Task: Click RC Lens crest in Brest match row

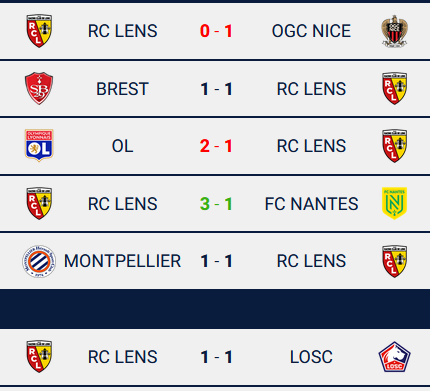Action: point(394,88)
